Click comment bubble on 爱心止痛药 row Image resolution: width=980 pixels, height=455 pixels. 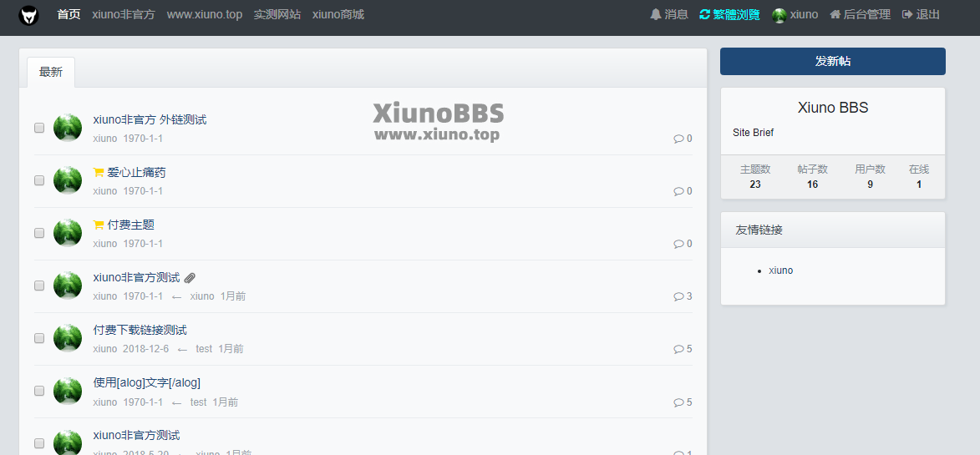point(678,191)
